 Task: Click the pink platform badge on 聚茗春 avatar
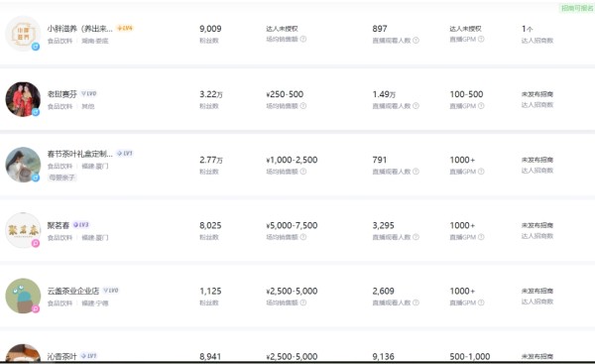pos(36,243)
